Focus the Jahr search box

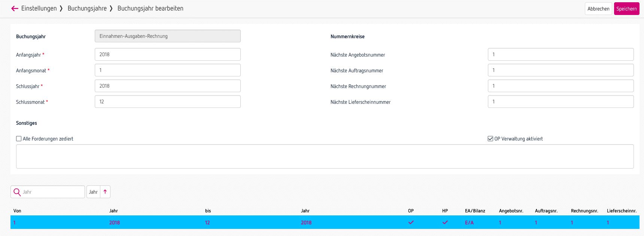tap(52, 192)
